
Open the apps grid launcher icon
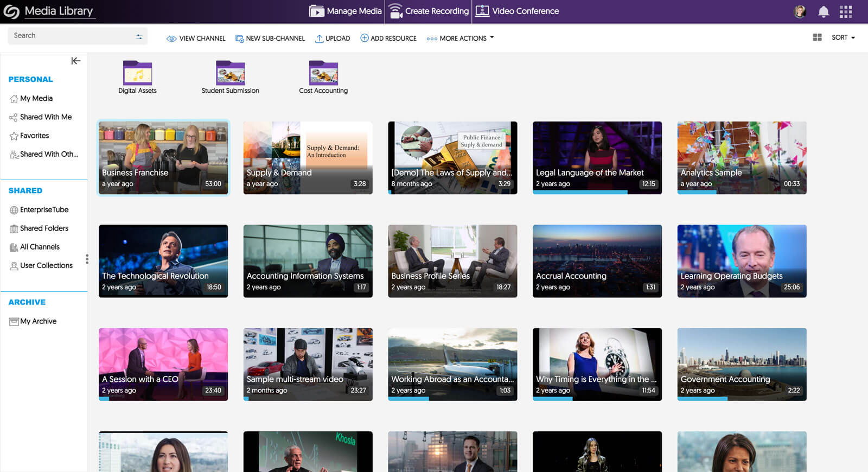click(846, 11)
